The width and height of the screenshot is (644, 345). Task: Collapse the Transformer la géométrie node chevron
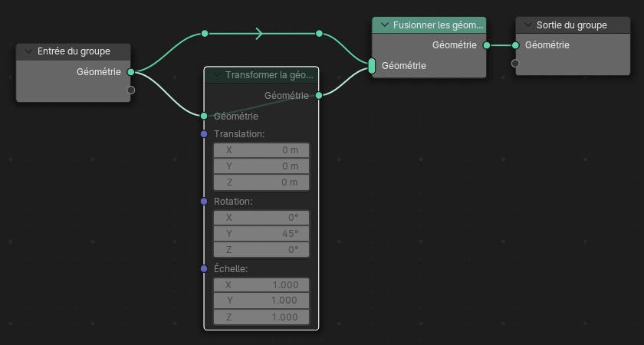[217, 74]
